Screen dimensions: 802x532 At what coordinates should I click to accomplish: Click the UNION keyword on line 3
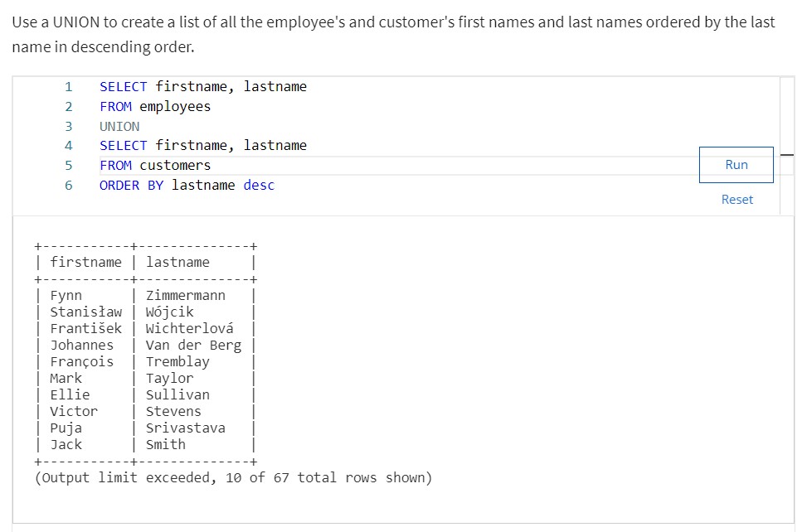[x=119, y=126]
